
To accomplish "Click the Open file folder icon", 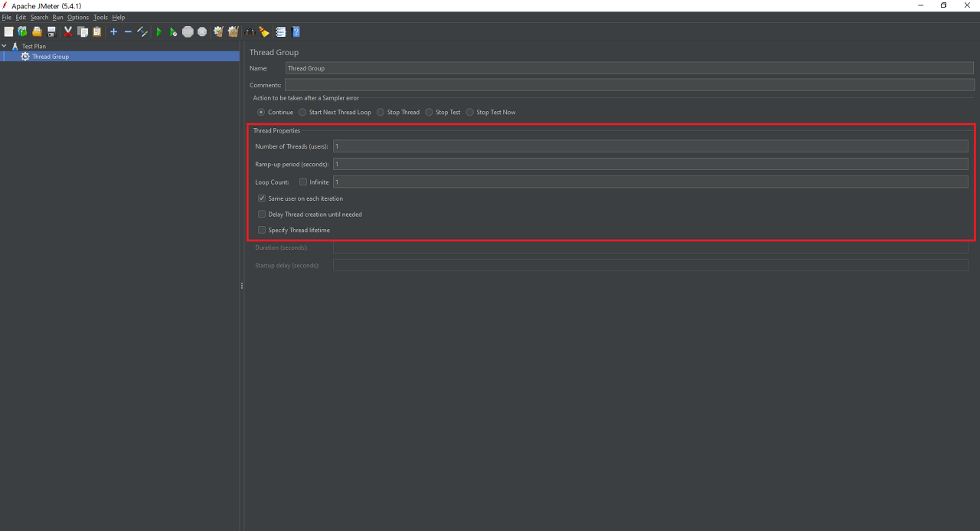I will (37, 31).
